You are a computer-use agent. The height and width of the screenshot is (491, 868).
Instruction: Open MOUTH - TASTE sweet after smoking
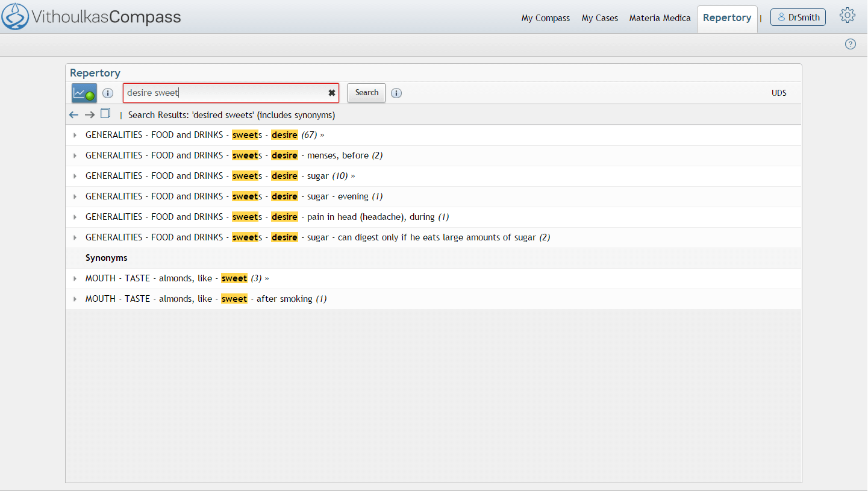[206, 299]
